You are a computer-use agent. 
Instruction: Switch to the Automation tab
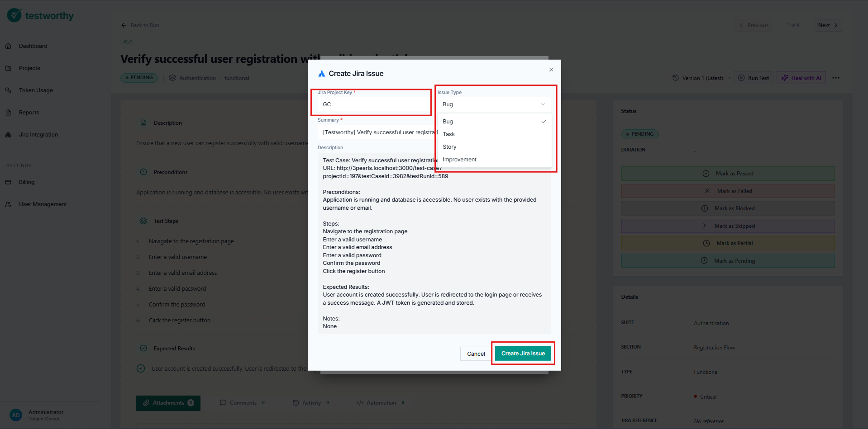click(381, 403)
